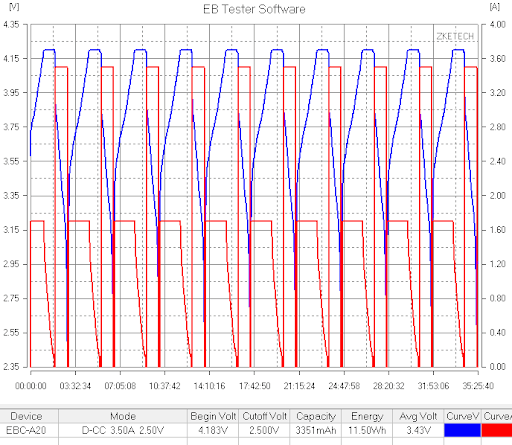
Task: Click the Begin Volt column header
Action: (213, 416)
